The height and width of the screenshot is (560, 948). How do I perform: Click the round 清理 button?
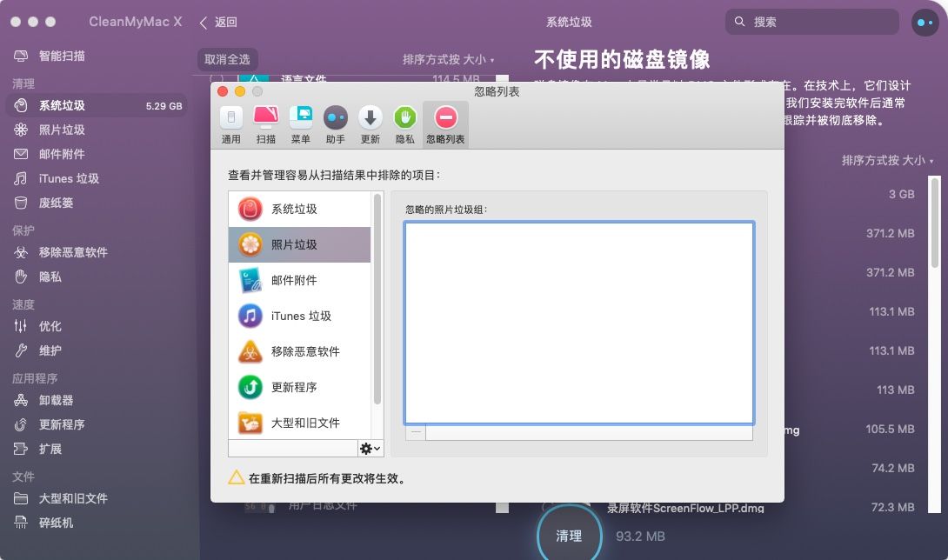coord(569,536)
